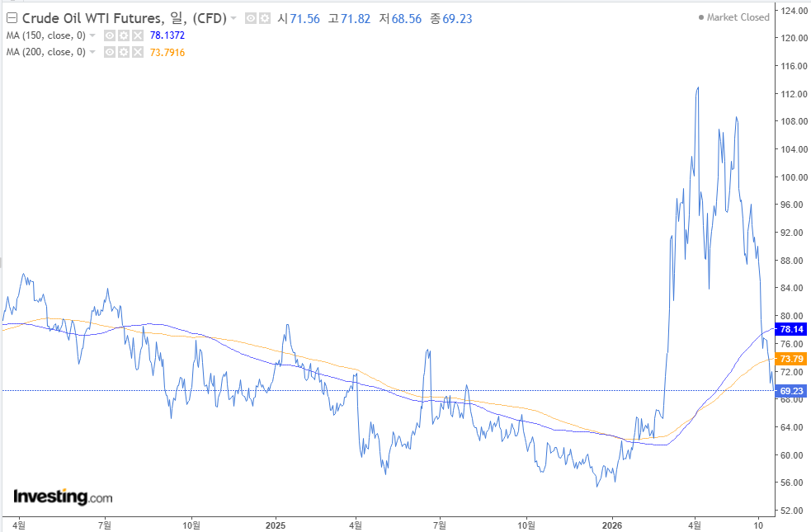Click the MA 200 value 73.7916
The image size is (811, 532).
coord(167,52)
